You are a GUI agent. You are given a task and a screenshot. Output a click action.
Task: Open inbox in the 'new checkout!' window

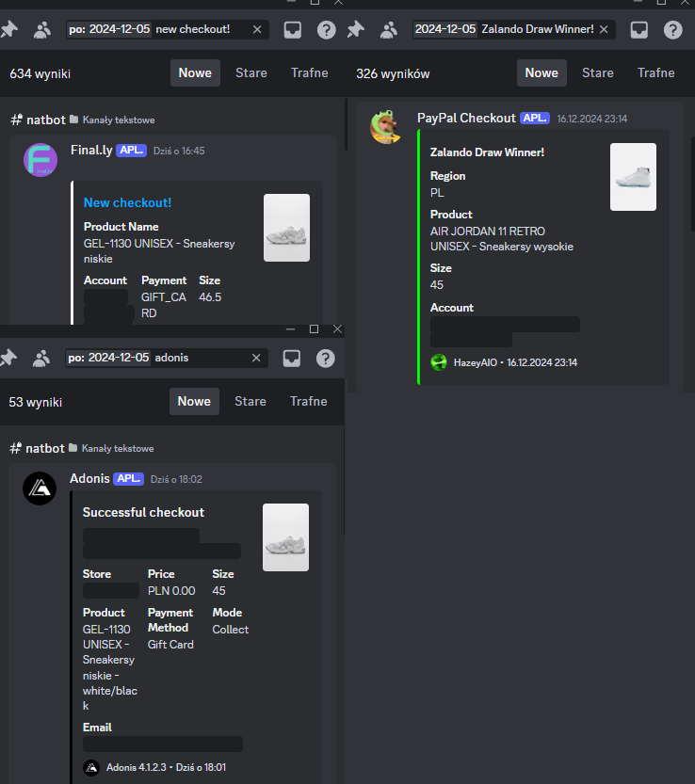coord(293,30)
